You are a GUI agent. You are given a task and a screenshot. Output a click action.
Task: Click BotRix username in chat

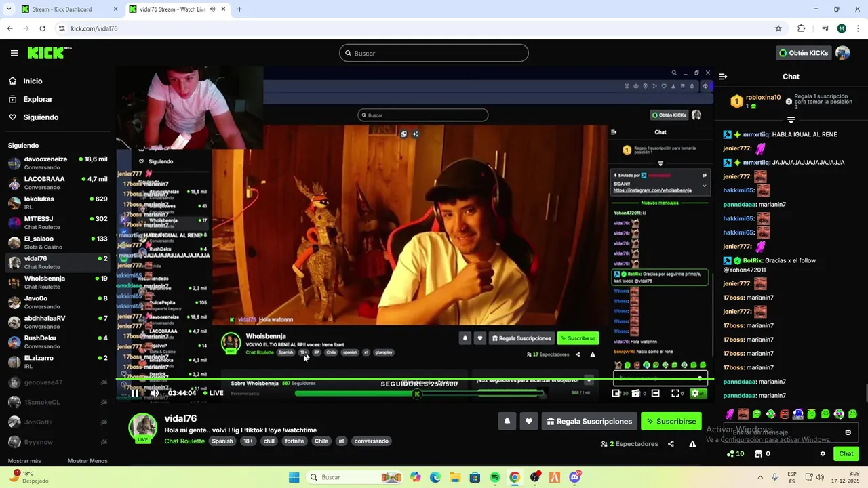753,260
